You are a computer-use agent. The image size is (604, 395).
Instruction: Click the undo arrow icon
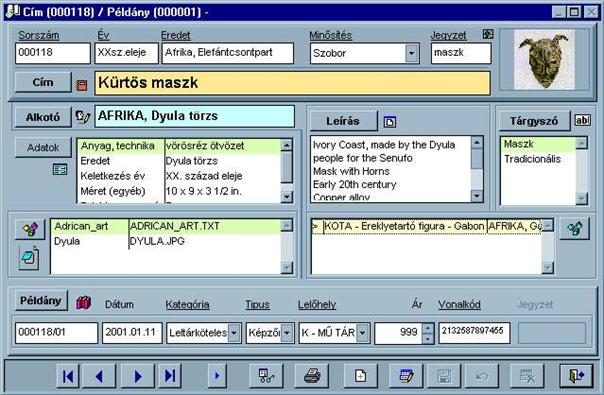click(x=482, y=376)
